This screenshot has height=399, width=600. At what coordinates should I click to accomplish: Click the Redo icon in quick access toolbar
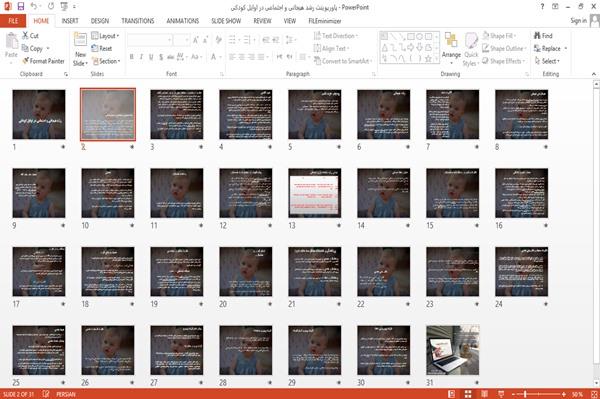pos(51,6)
